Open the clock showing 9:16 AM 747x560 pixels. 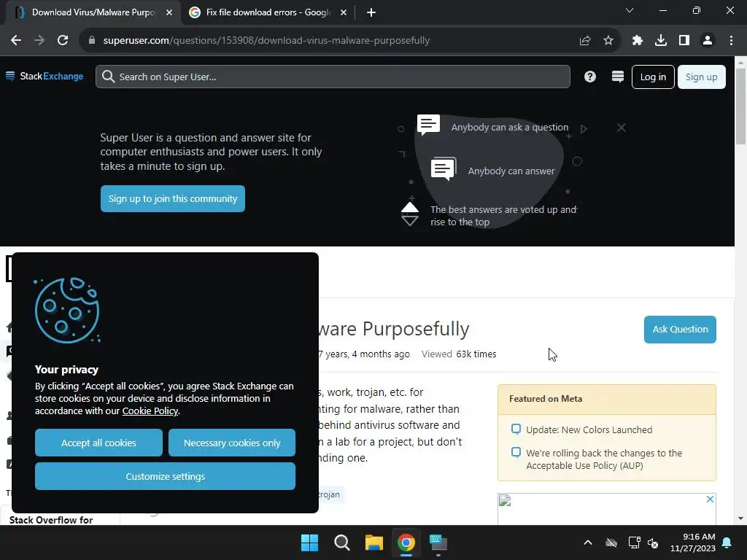click(693, 542)
